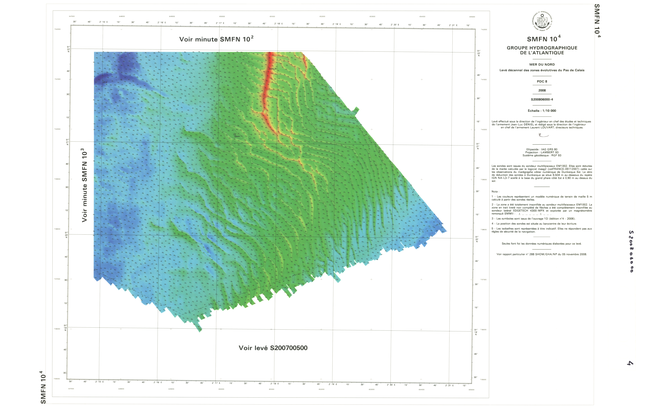Click the rotated SMFN 10⁴ in top-right corner
Viewport: 650px width, 408px height.
coord(598,22)
